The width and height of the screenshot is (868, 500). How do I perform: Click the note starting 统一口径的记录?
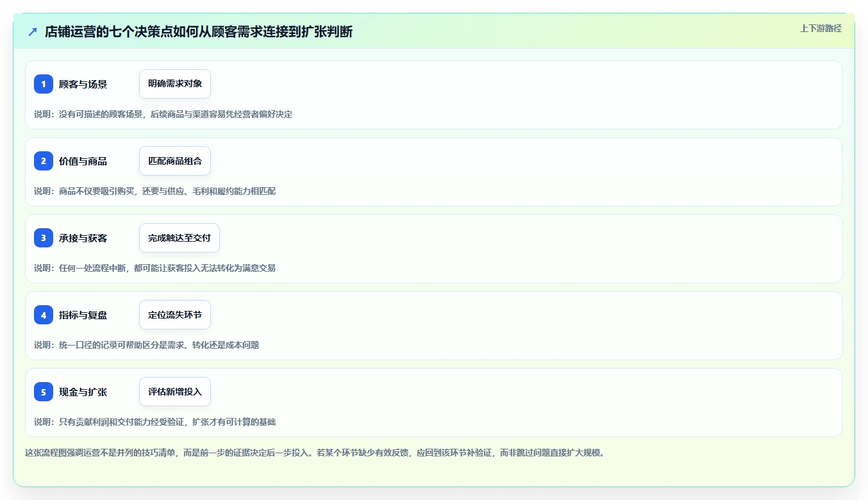tap(147, 345)
